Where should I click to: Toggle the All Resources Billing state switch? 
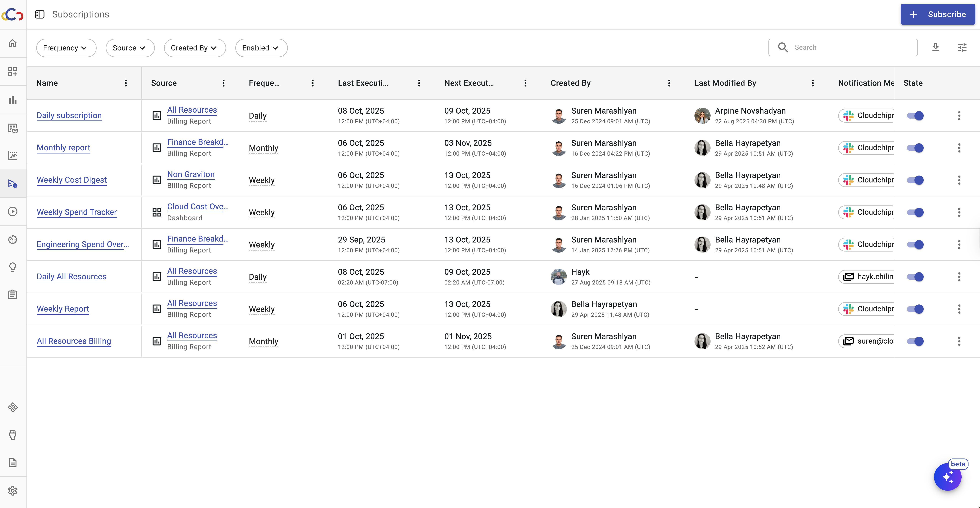[x=915, y=341]
